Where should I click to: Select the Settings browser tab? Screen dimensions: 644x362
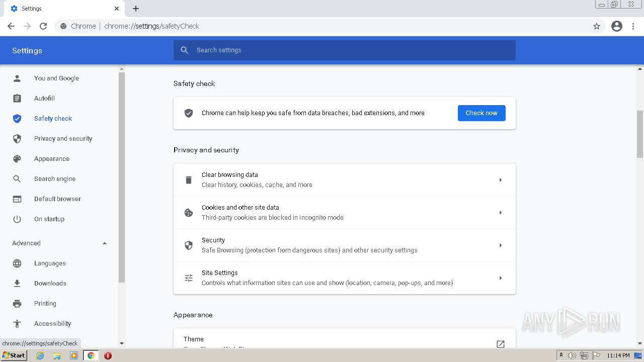click(64, 9)
